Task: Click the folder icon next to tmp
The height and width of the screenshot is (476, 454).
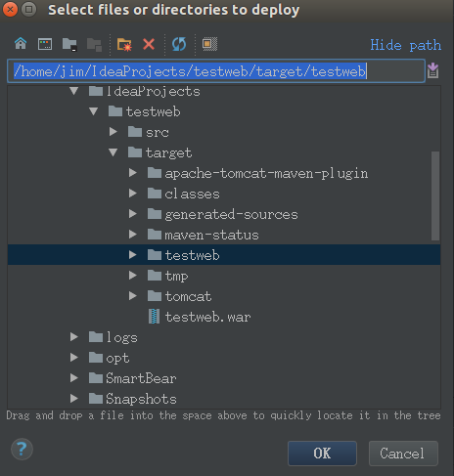Action: [155, 276]
